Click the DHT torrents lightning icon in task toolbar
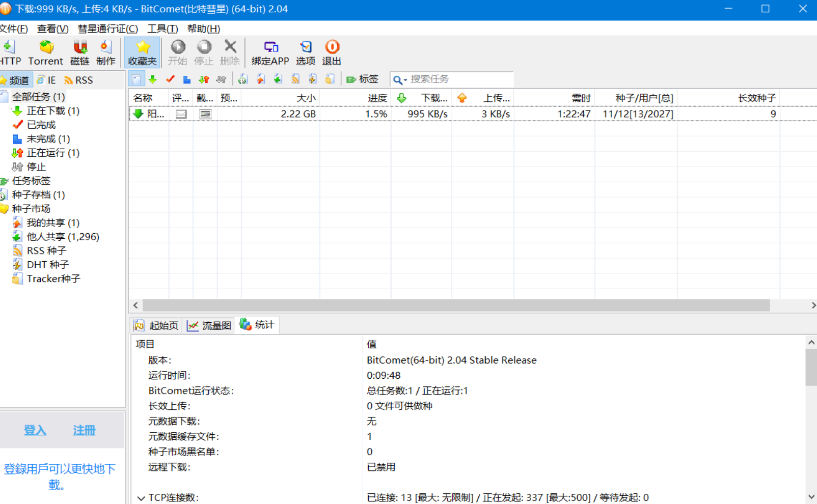 point(313,79)
